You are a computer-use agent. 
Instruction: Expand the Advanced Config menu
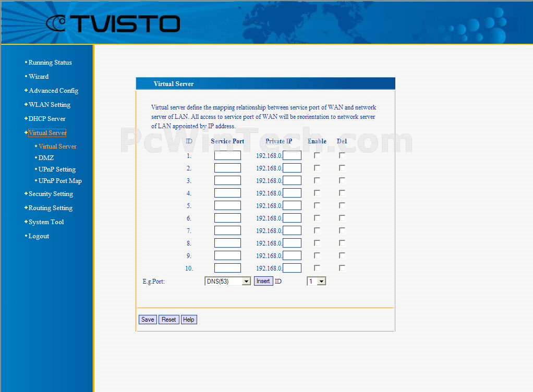(53, 91)
